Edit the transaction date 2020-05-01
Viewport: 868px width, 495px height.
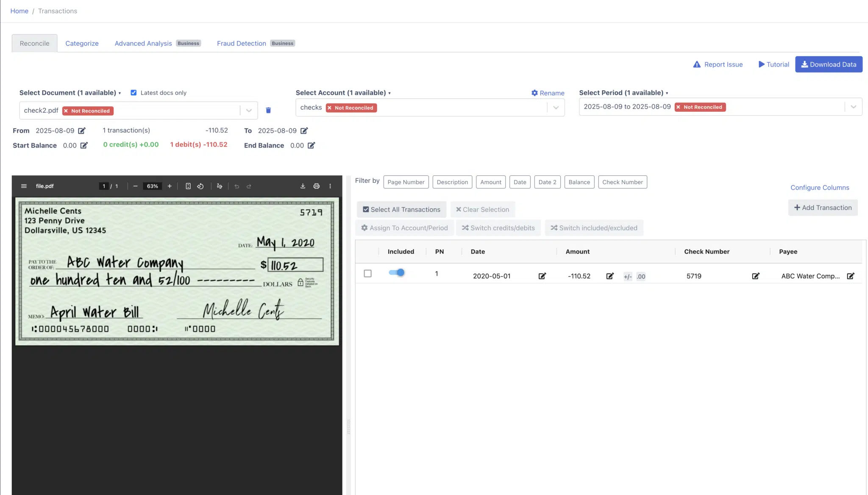[x=542, y=276]
